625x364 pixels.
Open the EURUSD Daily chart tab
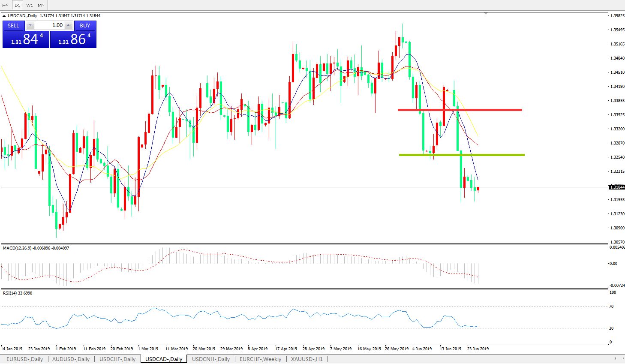[24, 359]
